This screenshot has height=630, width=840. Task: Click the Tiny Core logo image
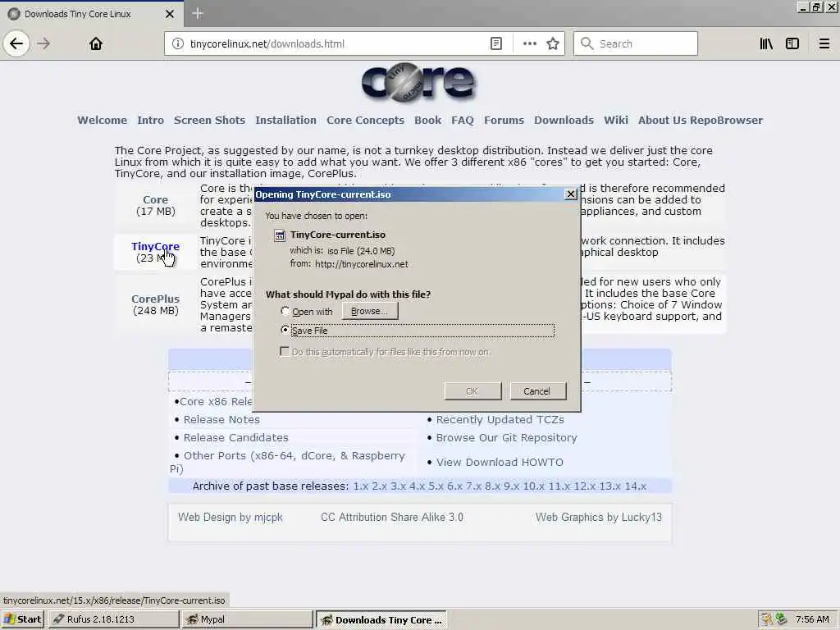click(x=418, y=82)
